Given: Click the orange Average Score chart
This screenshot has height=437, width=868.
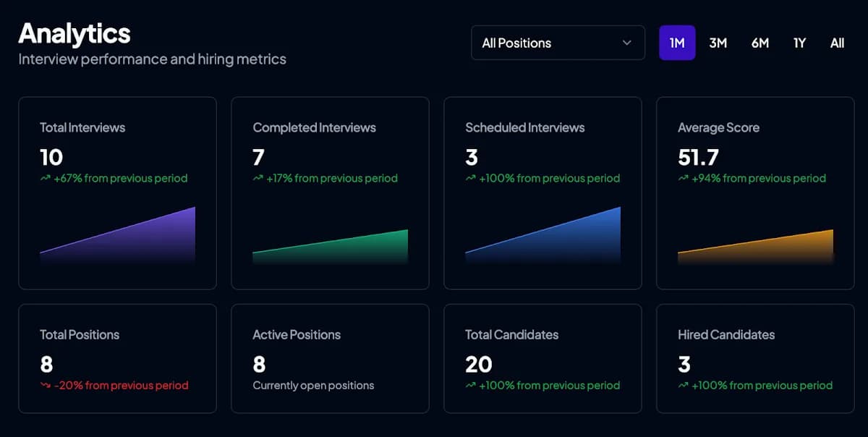Looking at the screenshot, I should [755, 247].
